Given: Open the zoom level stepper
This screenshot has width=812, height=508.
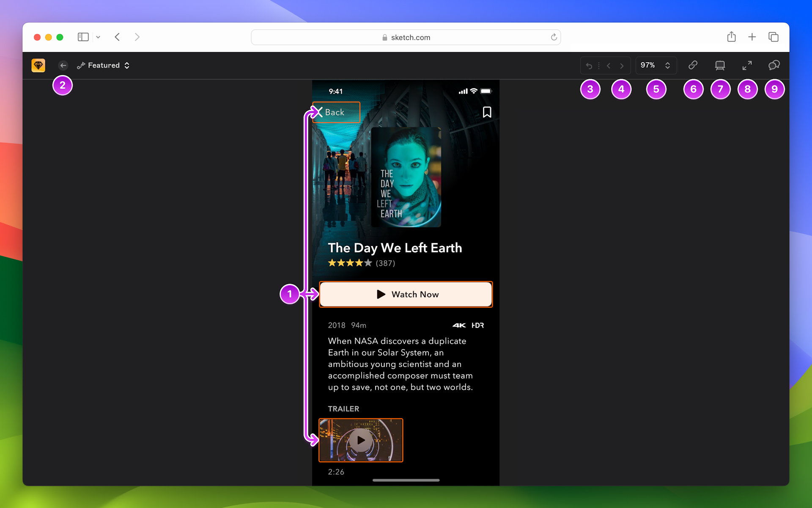Looking at the screenshot, I should click(x=667, y=65).
